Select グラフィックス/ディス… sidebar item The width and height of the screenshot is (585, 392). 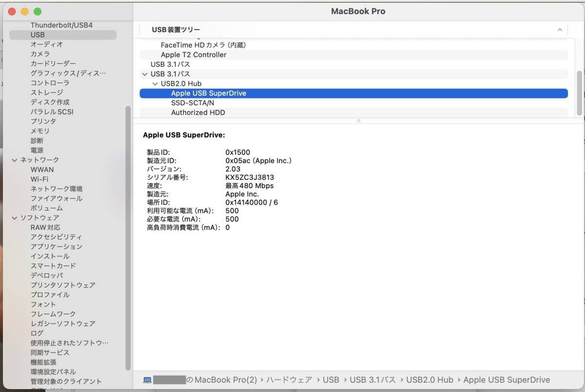tap(68, 73)
